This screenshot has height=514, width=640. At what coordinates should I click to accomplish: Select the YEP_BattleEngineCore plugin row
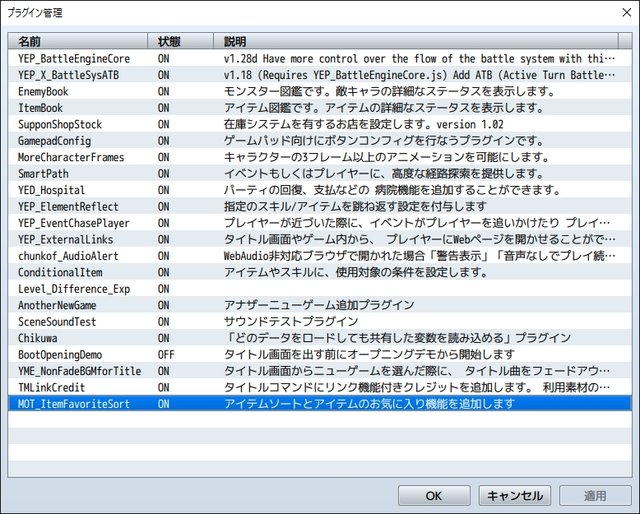320,59
